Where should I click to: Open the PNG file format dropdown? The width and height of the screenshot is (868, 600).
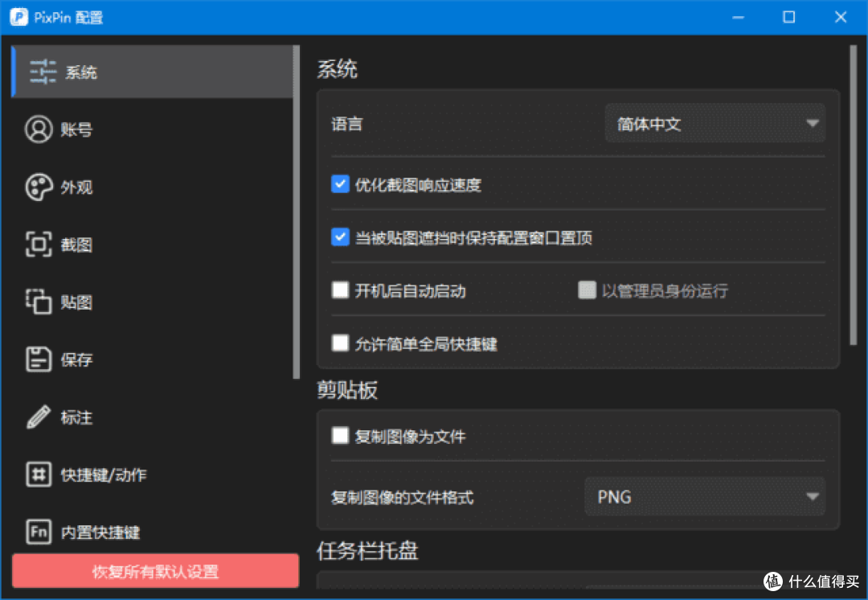tap(705, 496)
